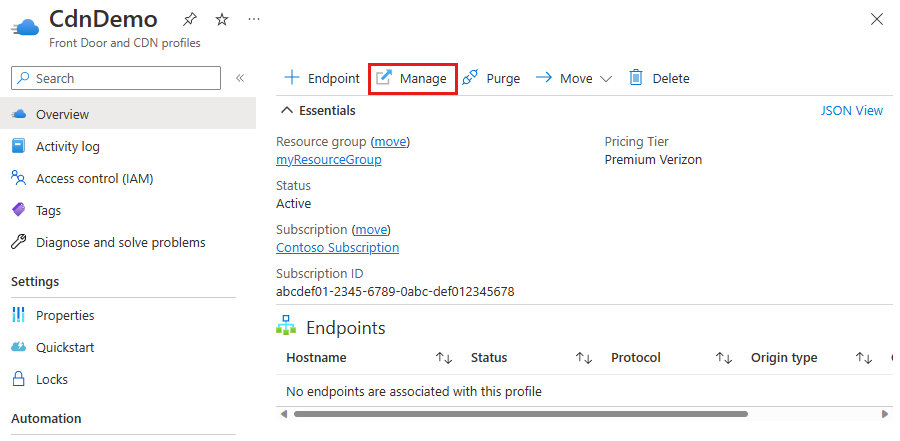This screenshot has height=441, width=900.
Task: Open the myResourceGroup link
Action: click(329, 160)
